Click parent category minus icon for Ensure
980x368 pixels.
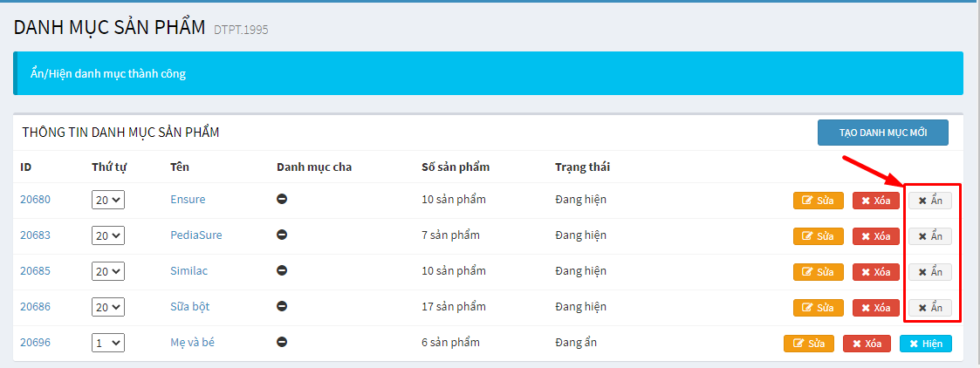[282, 200]
